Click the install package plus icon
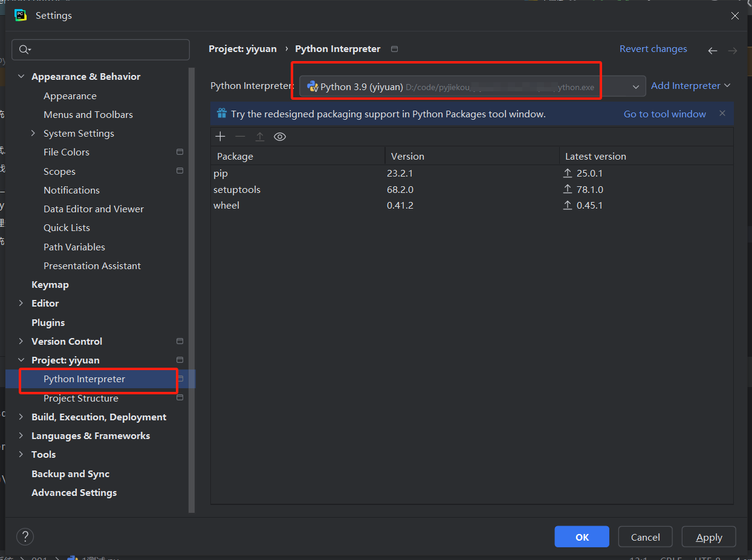The height and width of the screenshot is (560, 752). (220, 137)
